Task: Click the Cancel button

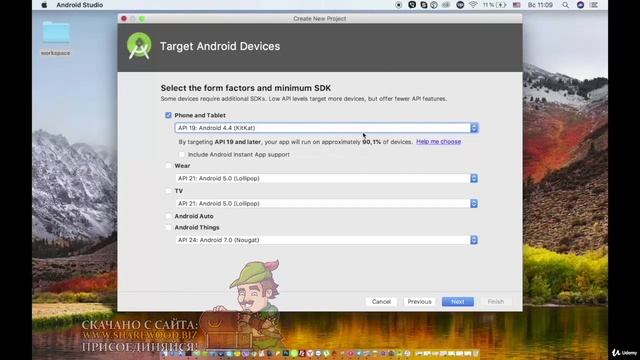Action: point(381,302)
